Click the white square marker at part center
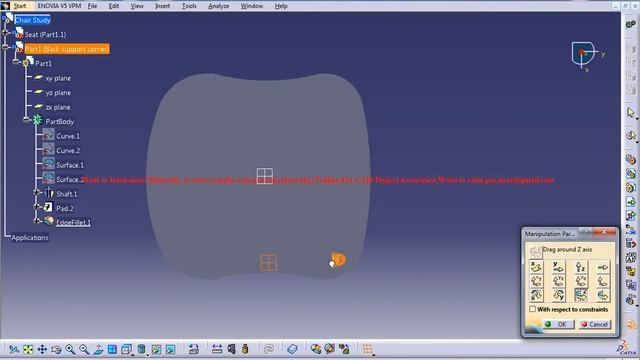Viewport: 640px width, 360px height. [264, 176]
